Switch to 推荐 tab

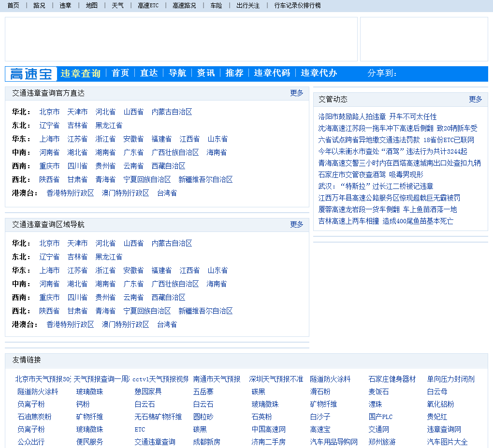coord(234,73)
